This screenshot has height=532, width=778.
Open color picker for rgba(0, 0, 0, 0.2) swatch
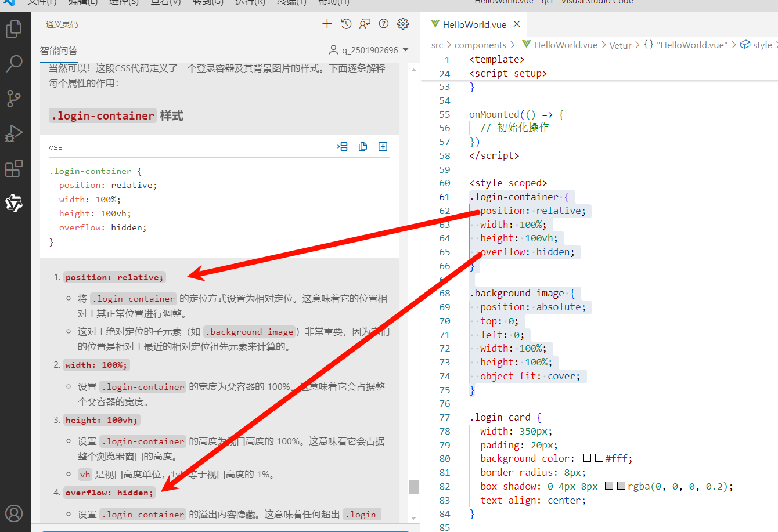click(621, 486)
